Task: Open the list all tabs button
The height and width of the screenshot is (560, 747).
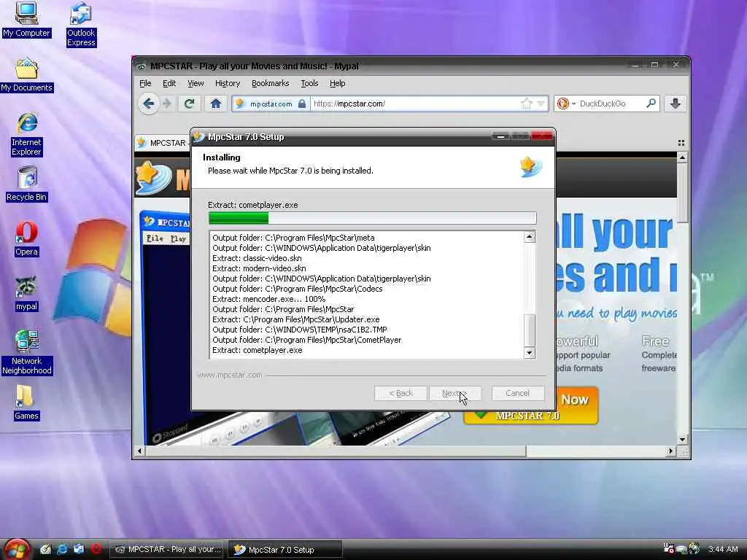Action: 681,143
